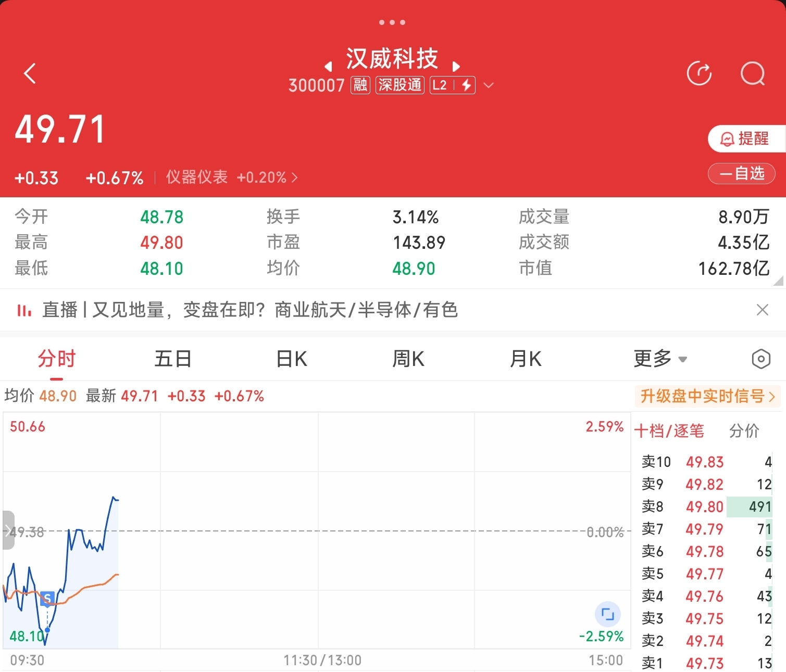Tap the 成交额 value 4.35亿
786x672 pixels.
(x=743, y=243)
